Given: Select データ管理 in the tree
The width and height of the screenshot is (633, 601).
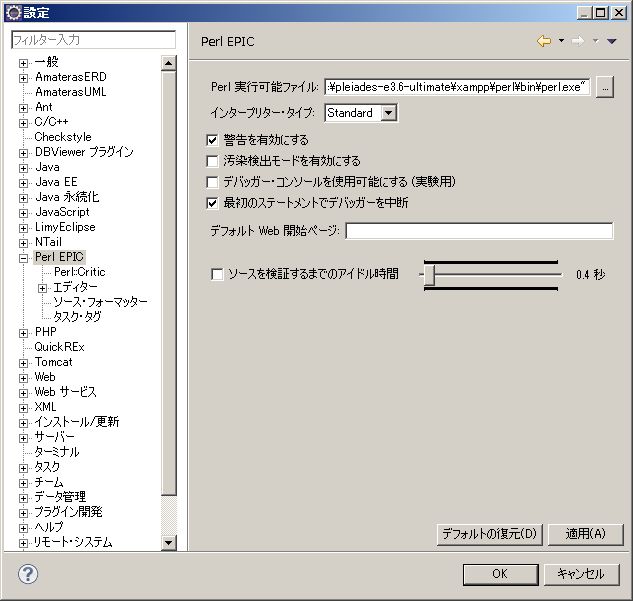Looking at the screenshot, I should pyautogui.click(x=60, y=496).
